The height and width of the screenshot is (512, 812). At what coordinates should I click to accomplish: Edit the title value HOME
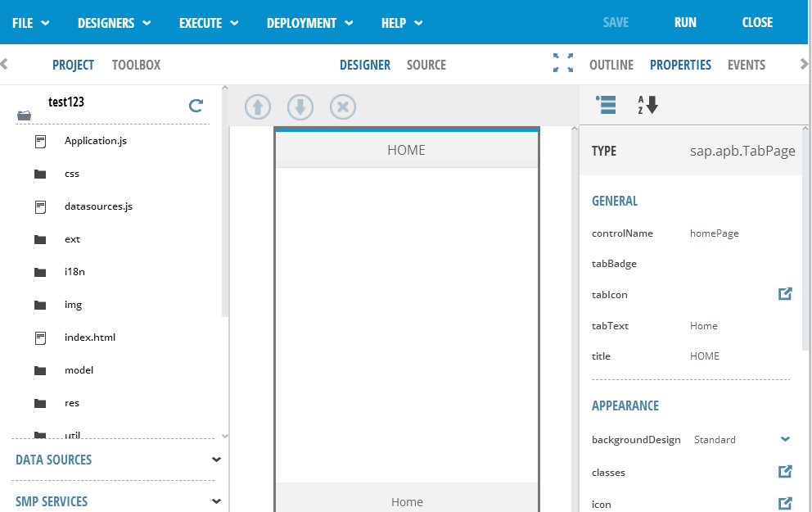pos(704,356)
